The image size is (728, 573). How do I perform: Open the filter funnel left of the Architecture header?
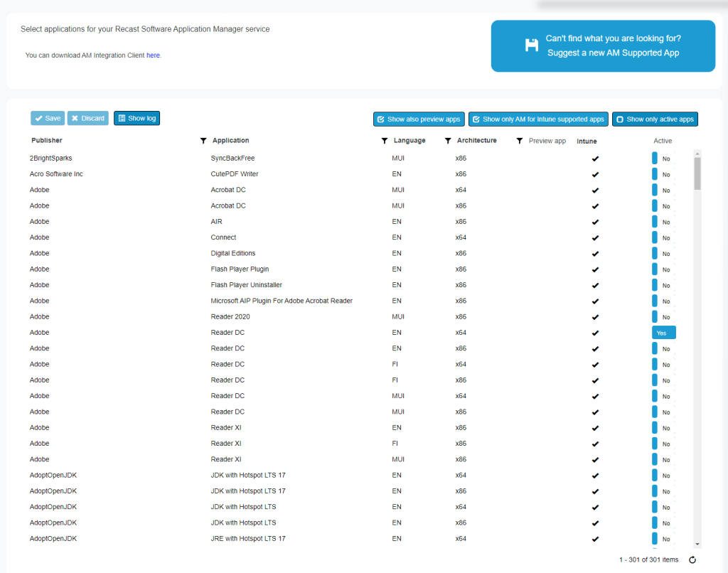(x=448, y=141)
